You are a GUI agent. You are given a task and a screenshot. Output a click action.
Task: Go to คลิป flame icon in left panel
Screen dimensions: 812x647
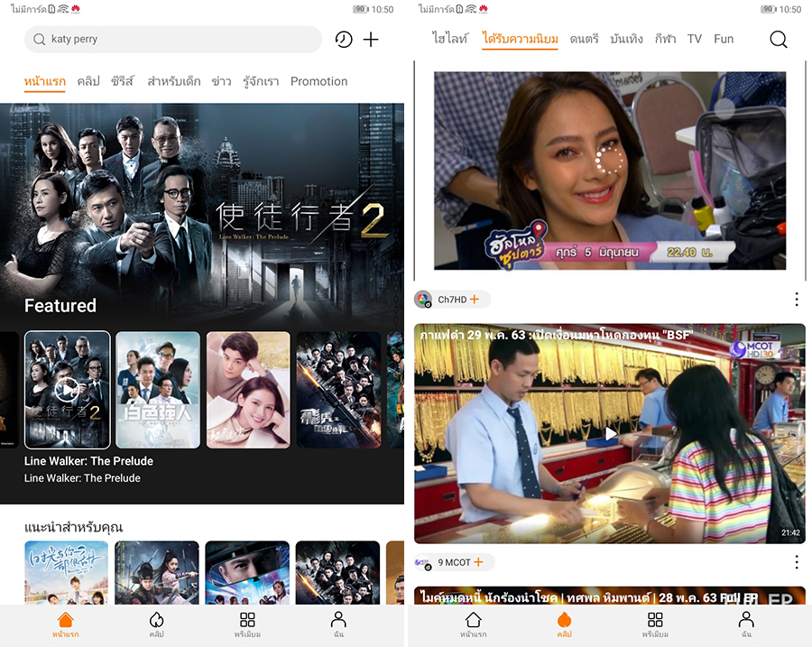point(156,624)
